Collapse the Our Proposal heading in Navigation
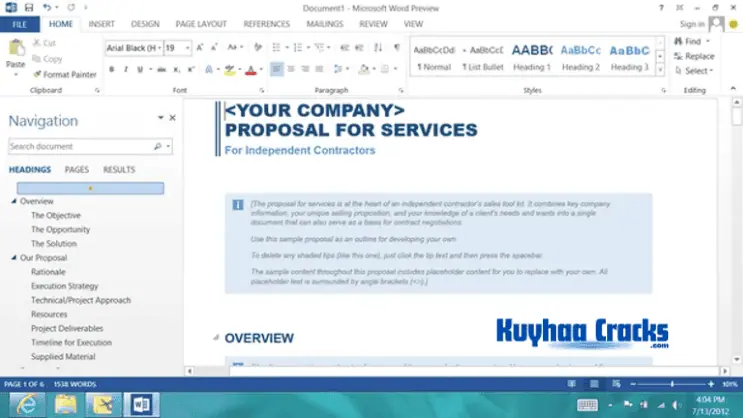 pyautogui.click(x=12, y=258)
